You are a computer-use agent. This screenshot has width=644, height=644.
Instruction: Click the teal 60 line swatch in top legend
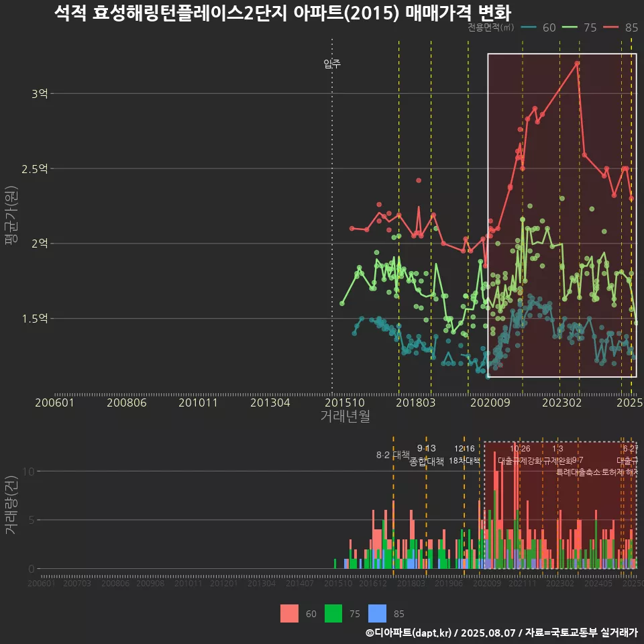point(529,28)
